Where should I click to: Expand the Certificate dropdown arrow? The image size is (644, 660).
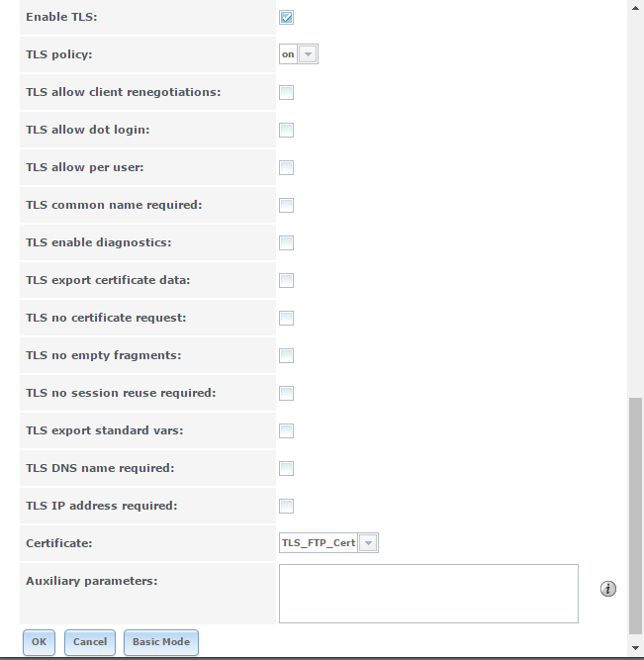point(368,543)
